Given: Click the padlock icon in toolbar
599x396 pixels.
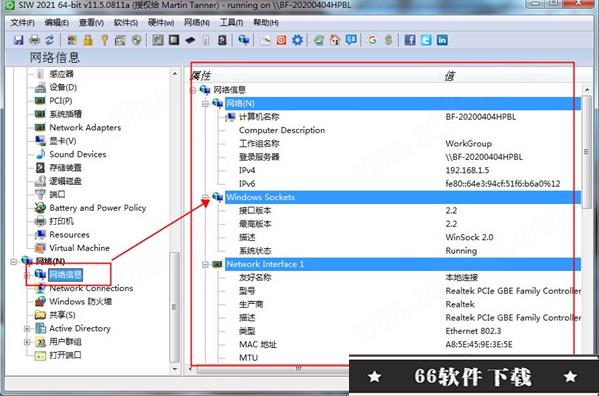Looking at the screenshot, I should 88,40.
